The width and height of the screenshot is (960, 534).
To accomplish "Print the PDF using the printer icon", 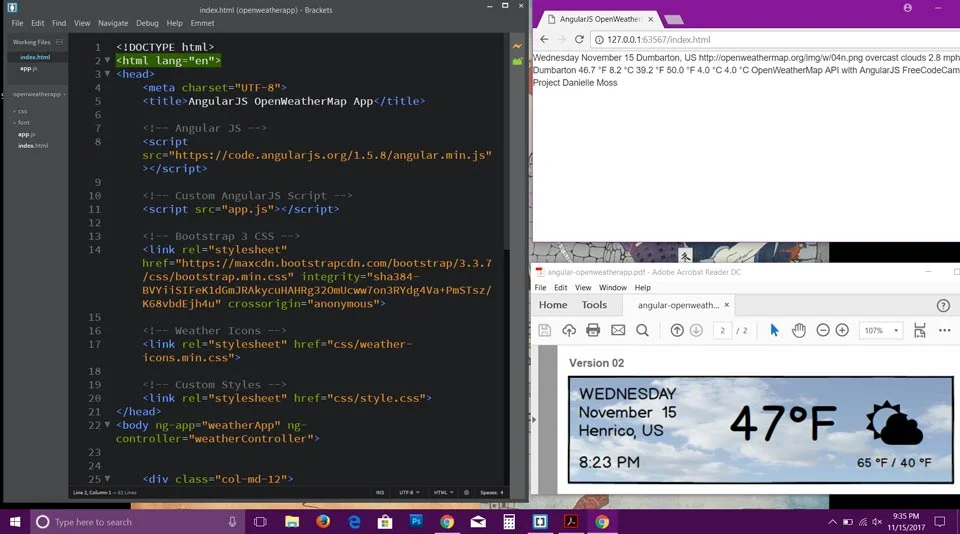I will click(593, 330).
